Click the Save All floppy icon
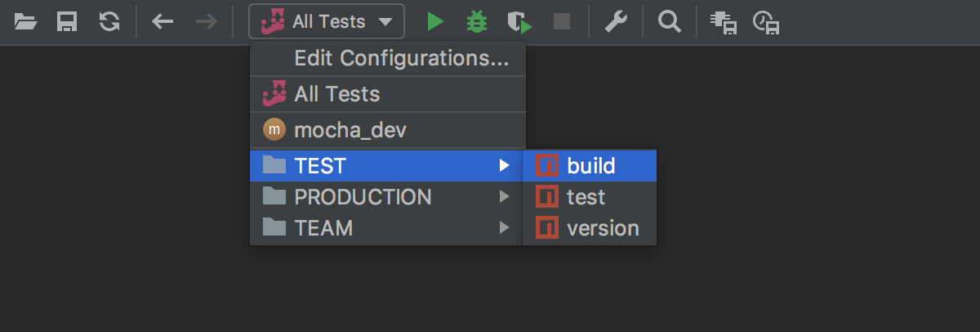Image resolution: width=980 pixels, height=332 pixels. 67,21
